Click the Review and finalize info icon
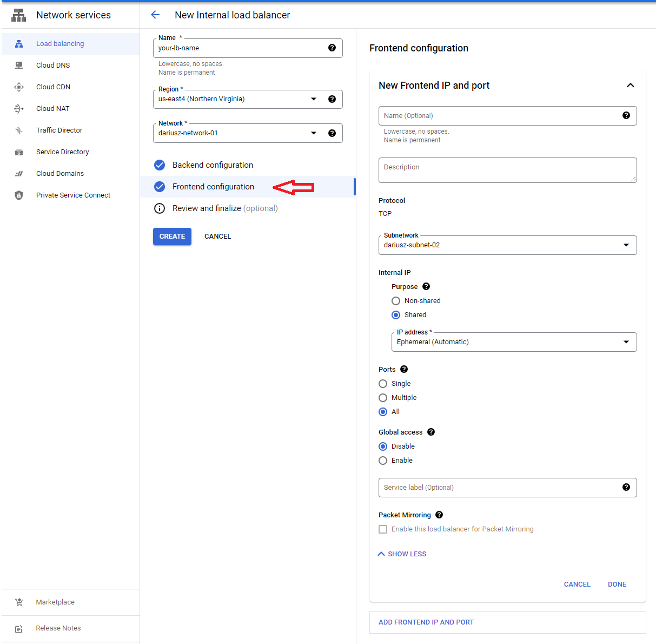The width and height of the screenshot is (656, 644). coord(160,208)
